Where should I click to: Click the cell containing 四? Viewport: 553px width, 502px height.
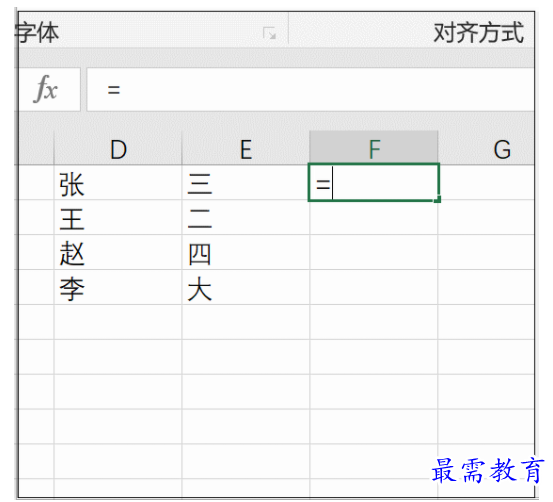coord(246,252)
